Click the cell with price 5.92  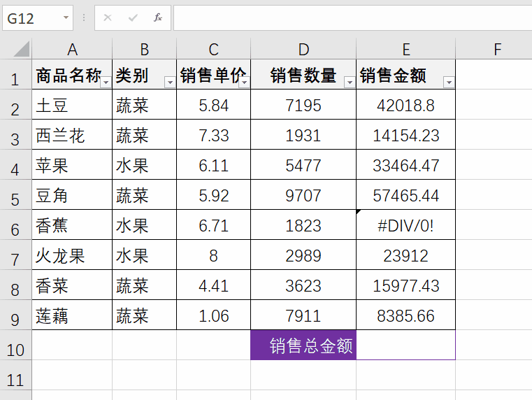click(x=213, y=194)
